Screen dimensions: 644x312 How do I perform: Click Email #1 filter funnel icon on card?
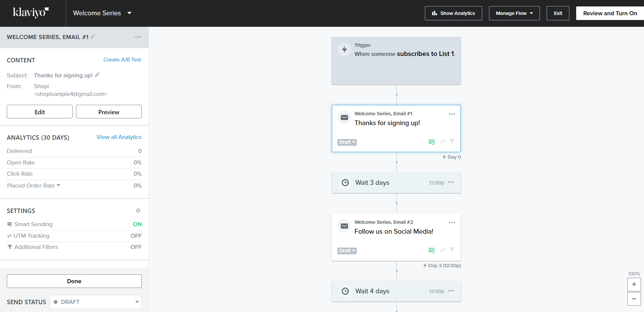tap(452, 141)
